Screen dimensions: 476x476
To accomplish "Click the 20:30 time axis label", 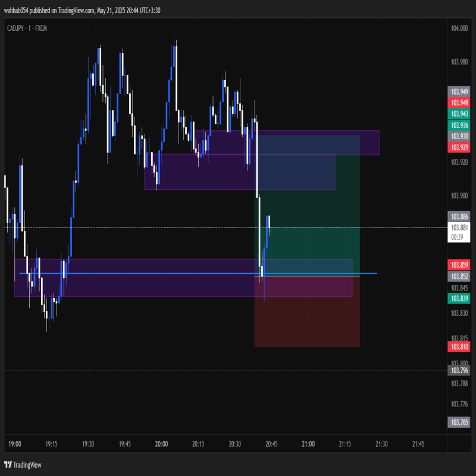I will coord(235,444).
